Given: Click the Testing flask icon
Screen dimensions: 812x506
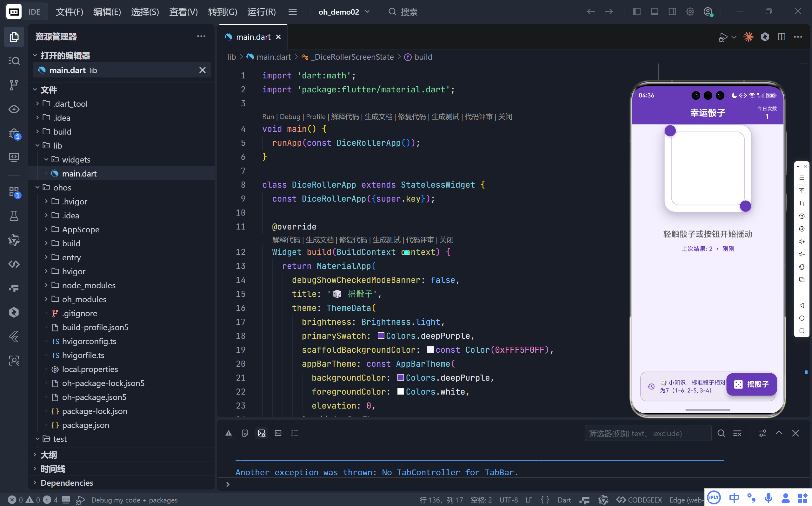Looking at the screenshot, I should click(x=14, y=216).
